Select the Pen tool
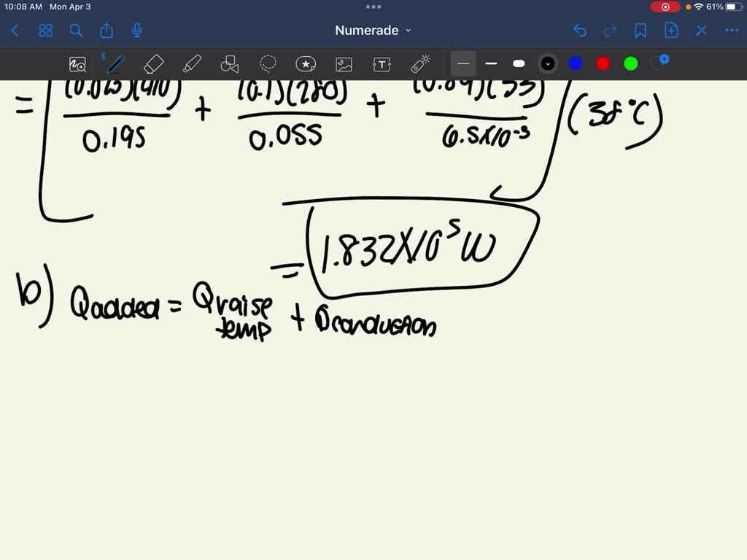 pos(115,63)
